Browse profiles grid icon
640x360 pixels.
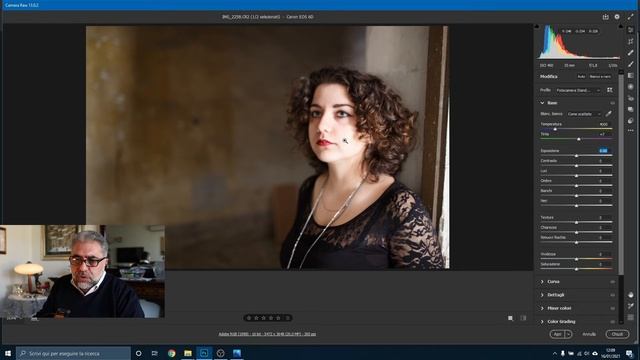click(609, 90)
